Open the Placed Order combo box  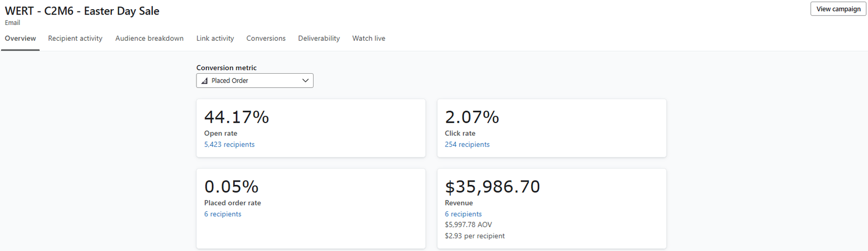pyautogui.click(x=254, y=81)
